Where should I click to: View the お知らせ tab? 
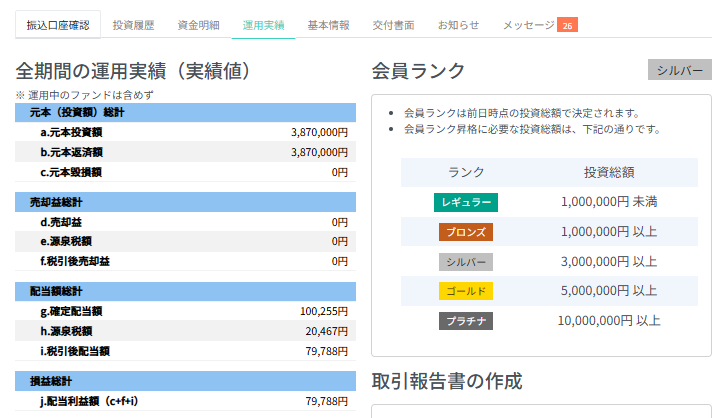(458, 25)
